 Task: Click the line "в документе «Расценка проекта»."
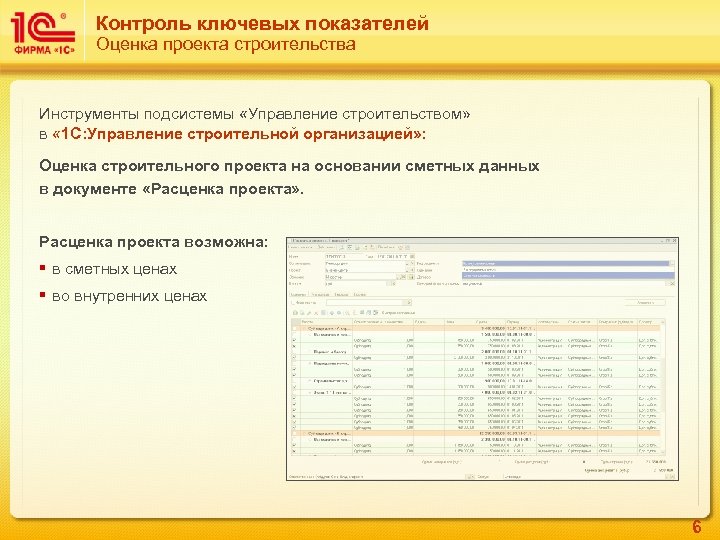click(x=172, y=189)
